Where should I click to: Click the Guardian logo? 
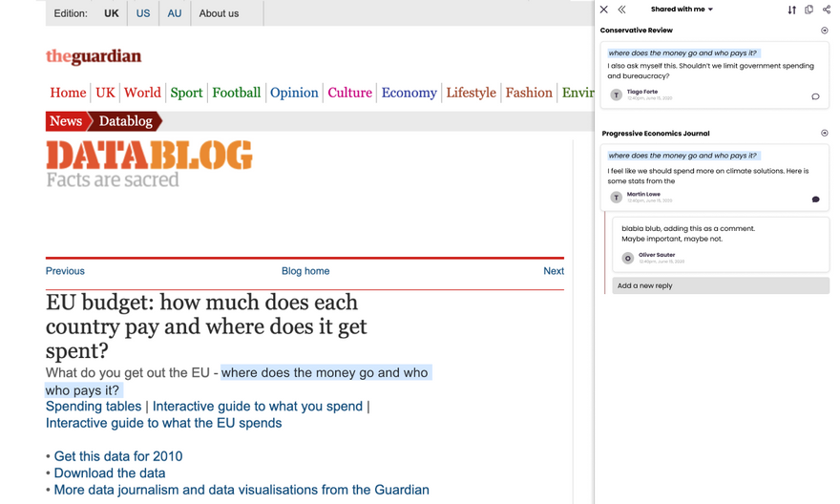pos(94,57)
